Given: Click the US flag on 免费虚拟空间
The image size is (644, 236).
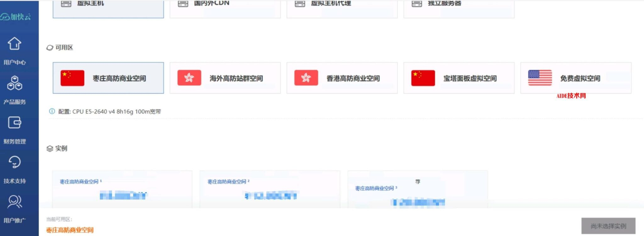Looking at the screenshot, I should 540,78.
